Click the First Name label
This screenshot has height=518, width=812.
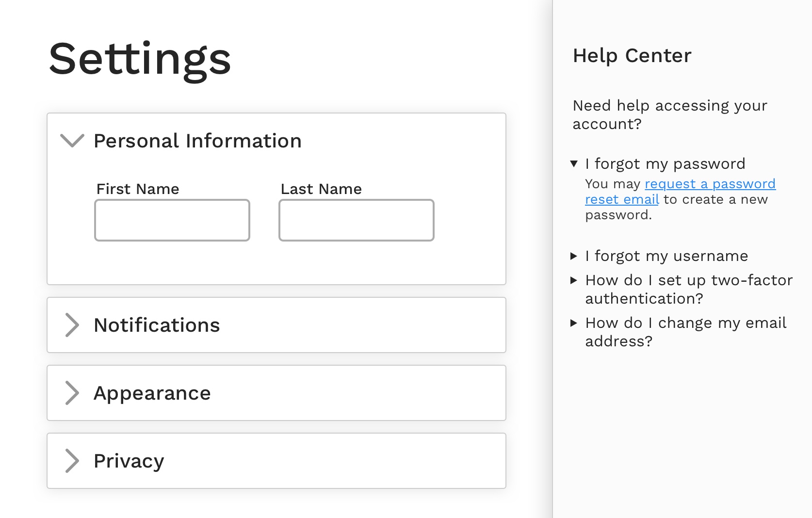138,189
